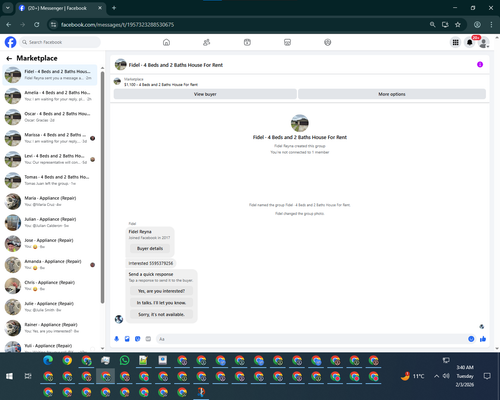500x400 pixels.
Task: Reload the page in Chrome
Action: [37, 25]
